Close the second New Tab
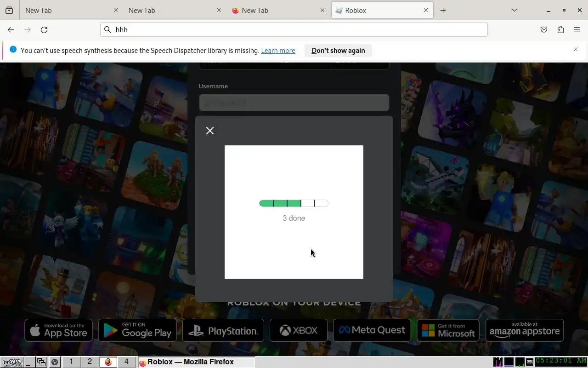This screenshot has width=588, height=368. pos(219,10)
